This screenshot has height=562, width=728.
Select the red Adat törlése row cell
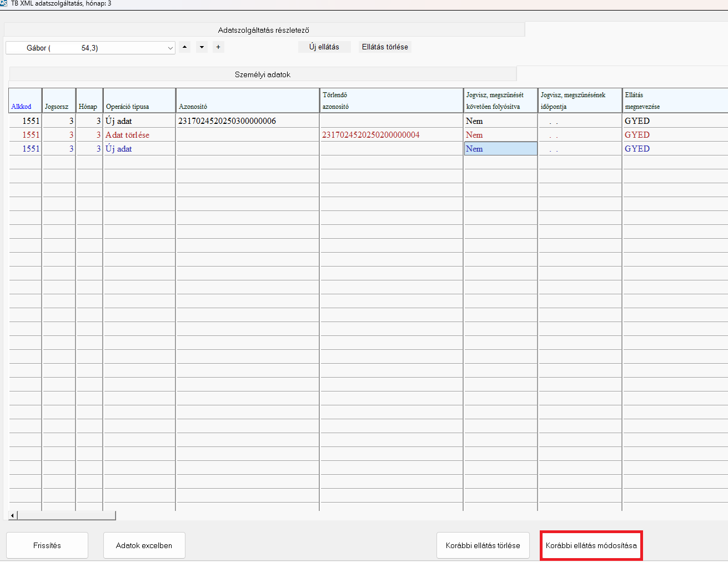(128, 135)
